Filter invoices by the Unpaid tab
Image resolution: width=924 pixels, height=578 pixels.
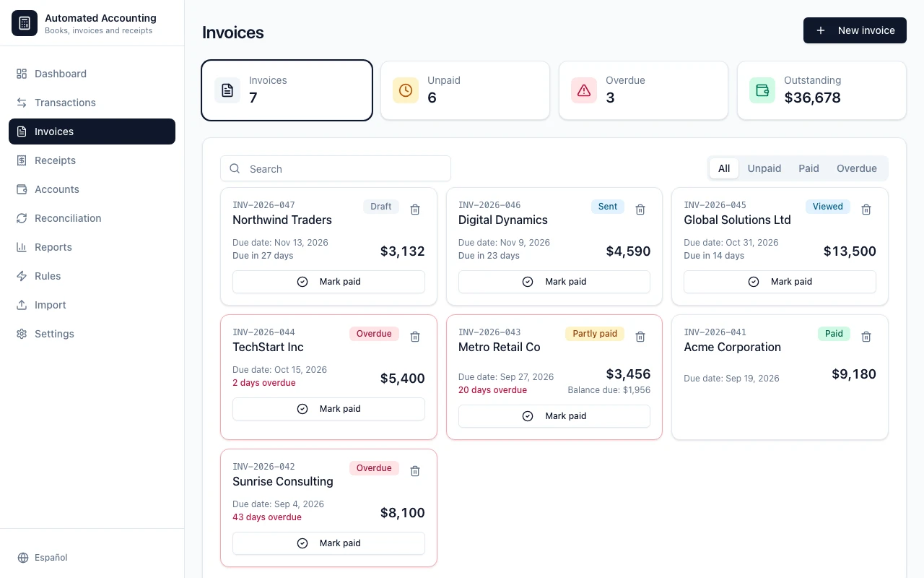point(764,168)
